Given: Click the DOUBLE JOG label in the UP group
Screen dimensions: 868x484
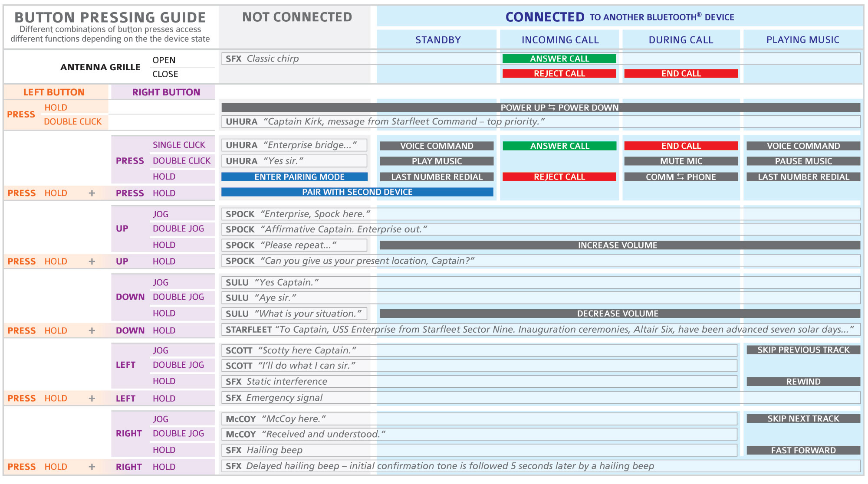Looking at the screenshot, I should click(178, 229).
